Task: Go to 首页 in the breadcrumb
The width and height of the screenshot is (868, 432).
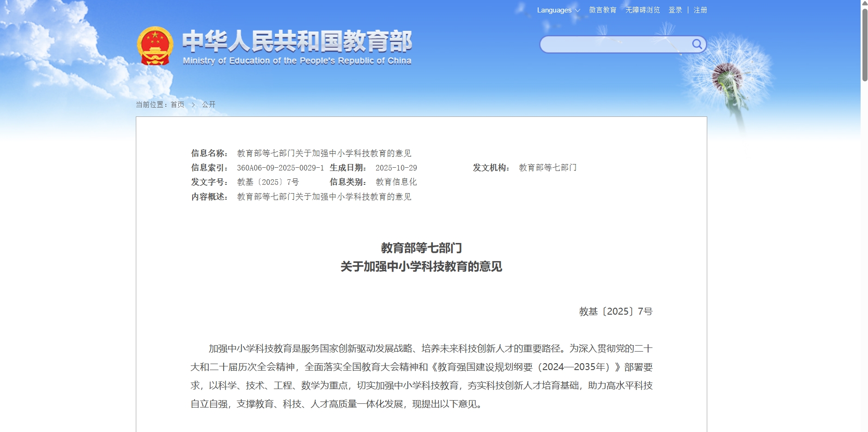Action: 177,105
